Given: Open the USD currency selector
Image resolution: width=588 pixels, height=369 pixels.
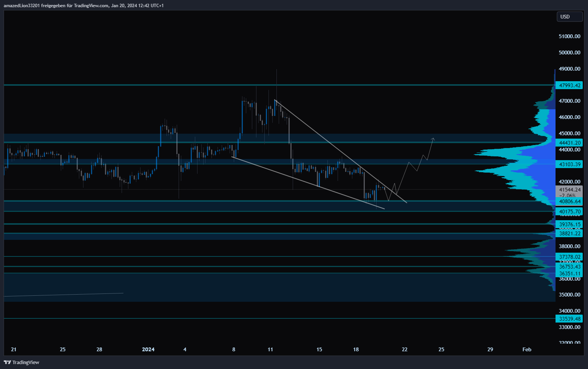Looking at the screenshot, I should click(569, 17).
